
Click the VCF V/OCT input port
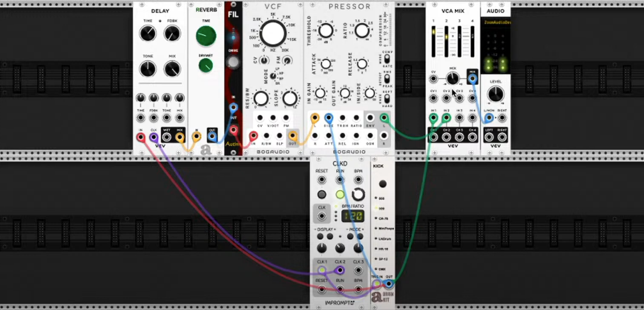coord(273,118)
